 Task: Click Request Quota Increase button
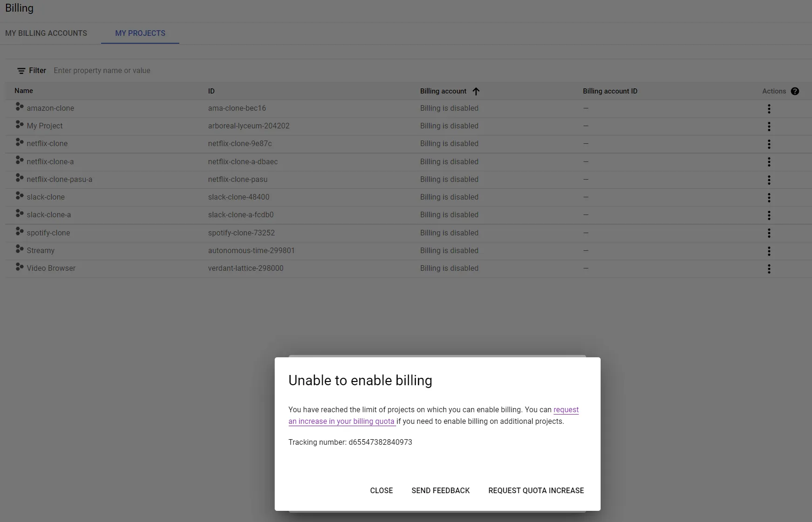click(x=536, y=490)
